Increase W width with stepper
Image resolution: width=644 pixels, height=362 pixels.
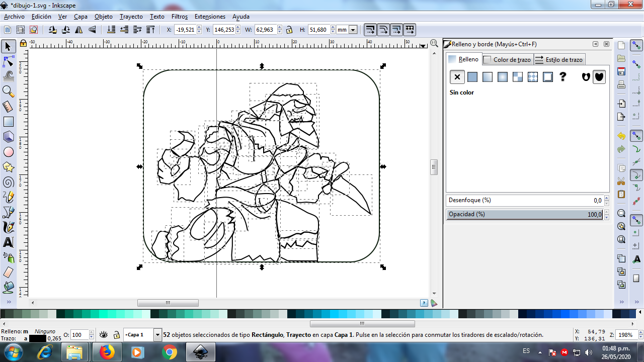279,28
